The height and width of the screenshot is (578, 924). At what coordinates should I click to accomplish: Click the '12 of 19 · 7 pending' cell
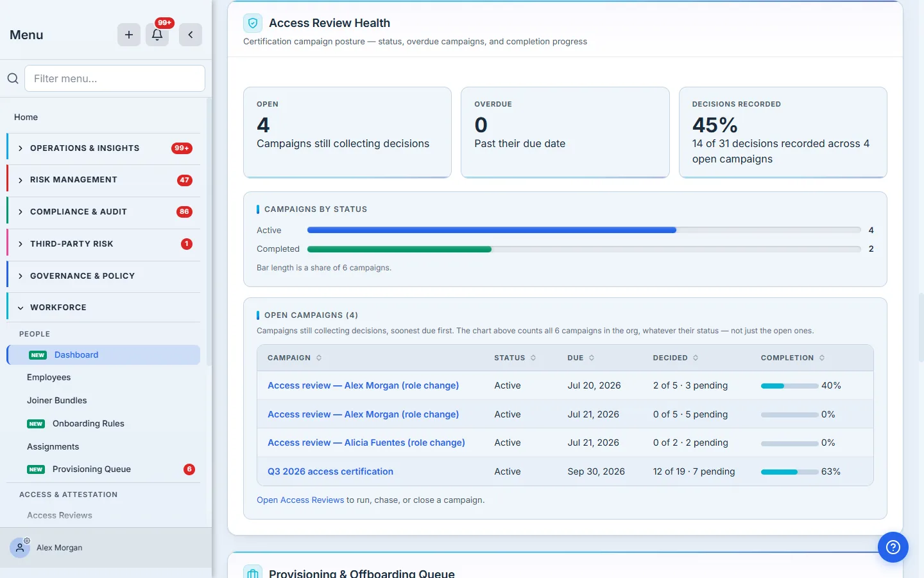pyautogui.click(x=694, y=471)
